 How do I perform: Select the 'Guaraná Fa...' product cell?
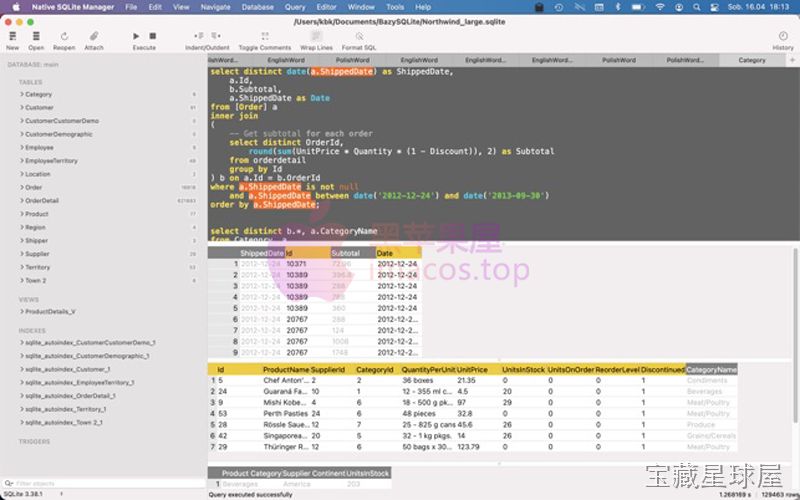(285, 391)
